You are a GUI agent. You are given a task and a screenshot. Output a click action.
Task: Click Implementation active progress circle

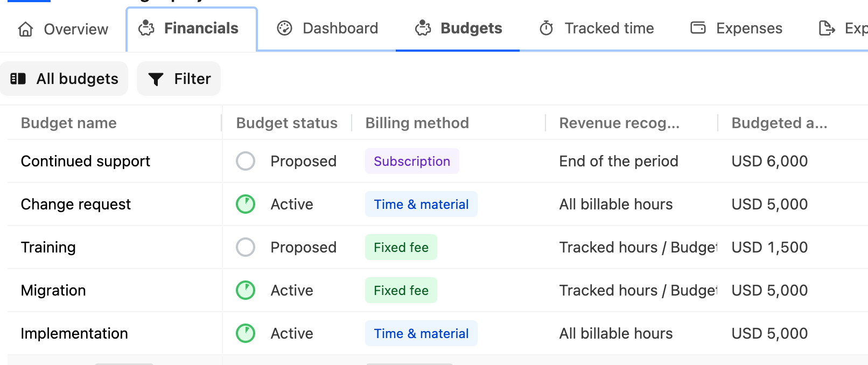click(246, 333)
